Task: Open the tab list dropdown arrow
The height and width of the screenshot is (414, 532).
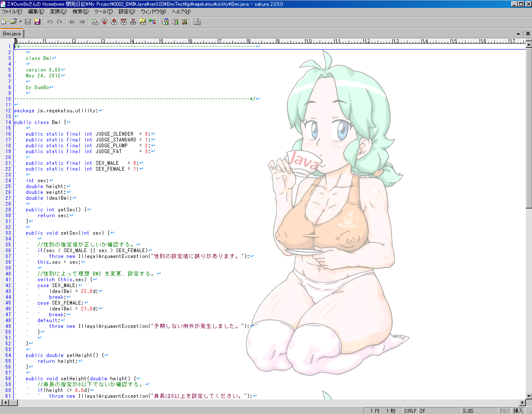Action: 518,34
